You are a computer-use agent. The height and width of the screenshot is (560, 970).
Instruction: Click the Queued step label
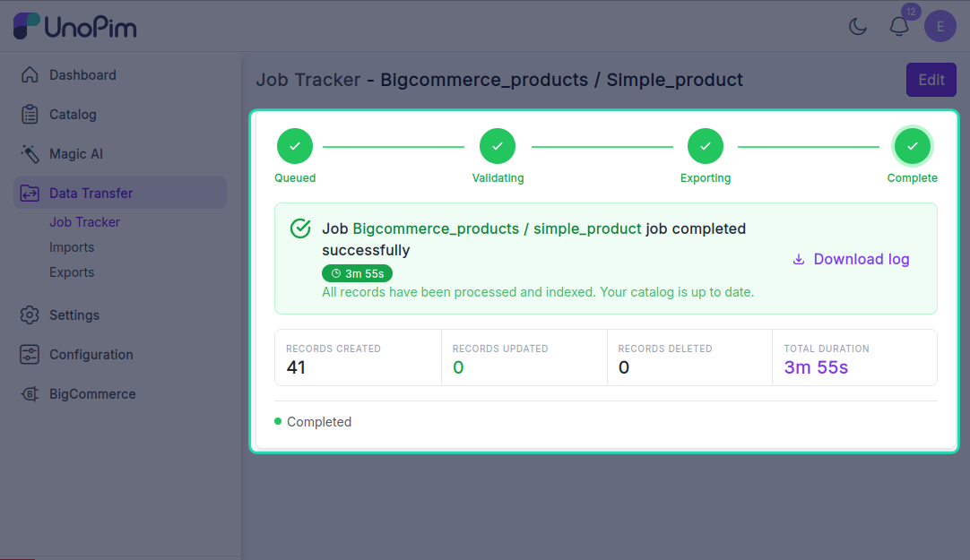[295, 178]
